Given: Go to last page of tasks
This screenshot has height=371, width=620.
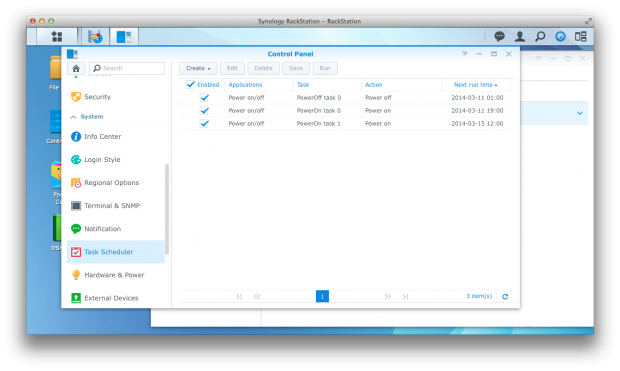Looking at the screenshot, I should point(405,297).
